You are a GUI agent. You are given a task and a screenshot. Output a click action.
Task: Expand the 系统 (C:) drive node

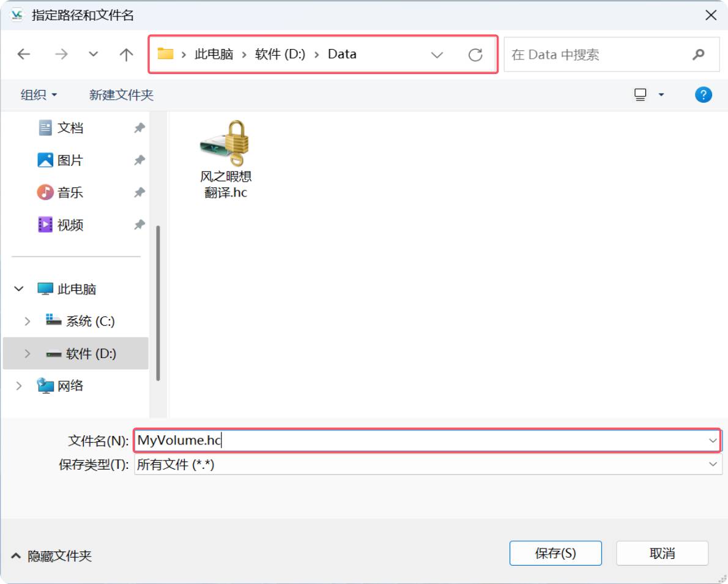coord(28,321)
